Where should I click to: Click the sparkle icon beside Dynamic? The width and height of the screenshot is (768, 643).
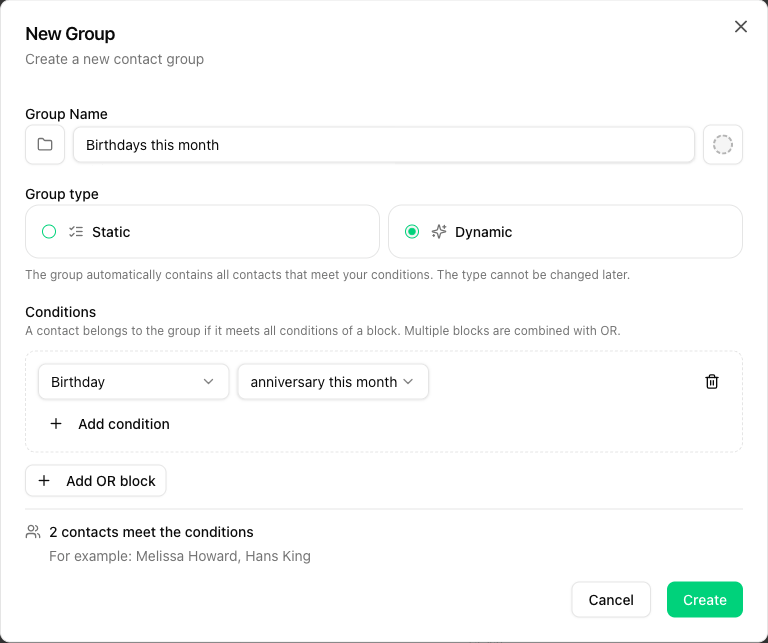tap(439, 232)
